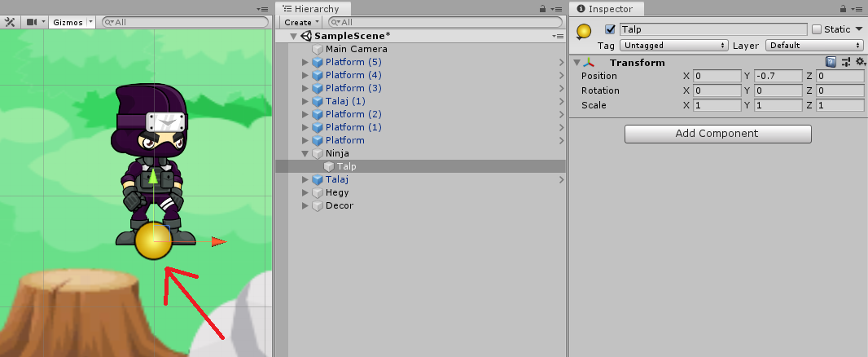Open the Transform settings gear menu
The height and width of the screenshot is (357, 868).
860,62
